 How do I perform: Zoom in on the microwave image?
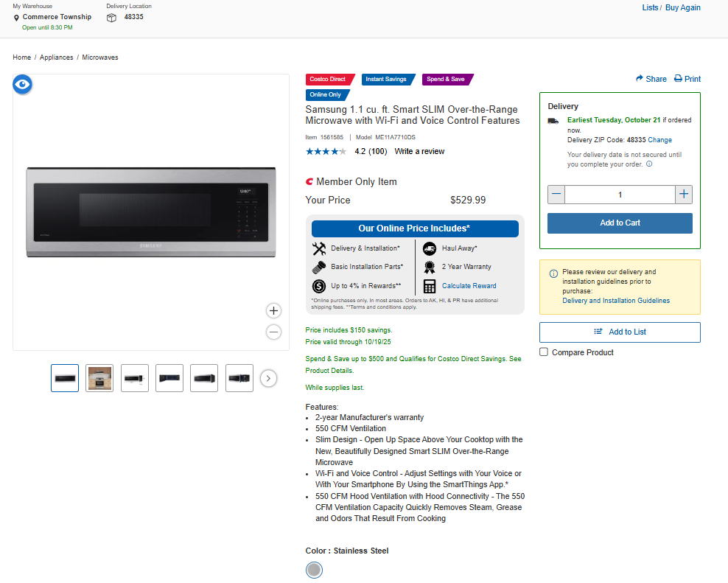(273, 311)
